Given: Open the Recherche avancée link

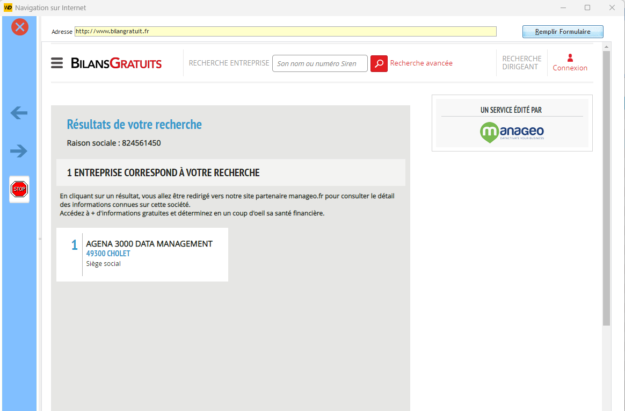Looking at the screenshot, I should (x=421, y=63).
